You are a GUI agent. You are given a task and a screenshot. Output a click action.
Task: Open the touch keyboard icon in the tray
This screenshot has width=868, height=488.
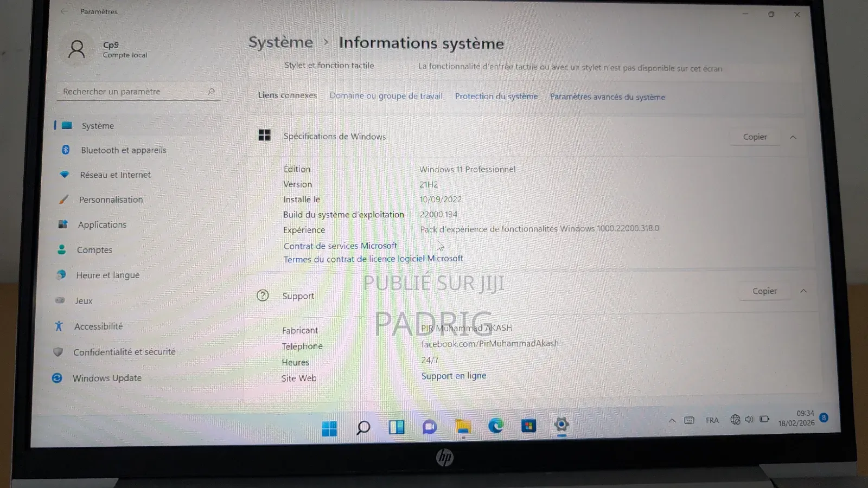pos(688,420)
